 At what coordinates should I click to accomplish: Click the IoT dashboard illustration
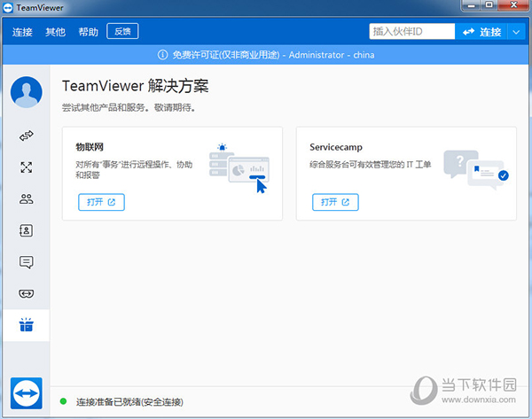pyautogui.click(x=239, y=168)
